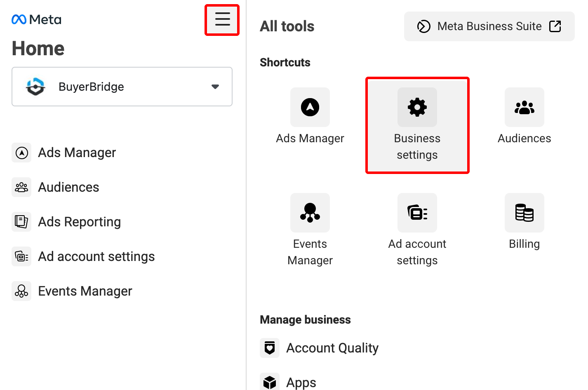
Task: Open the Audiences people icon shortcut
Action: tap(524, 107)
